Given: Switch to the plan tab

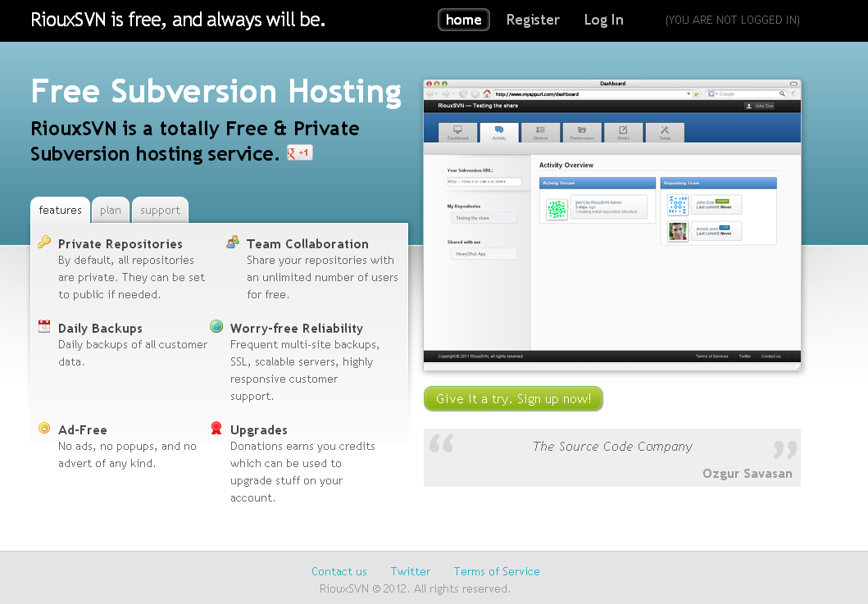Looking at the screenshot, I should point(111,210).
